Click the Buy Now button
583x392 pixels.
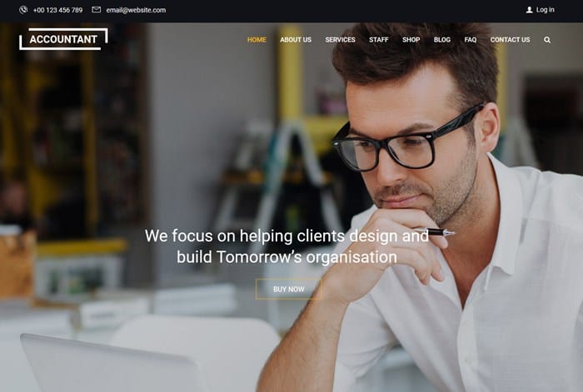[x=288, y=289]
